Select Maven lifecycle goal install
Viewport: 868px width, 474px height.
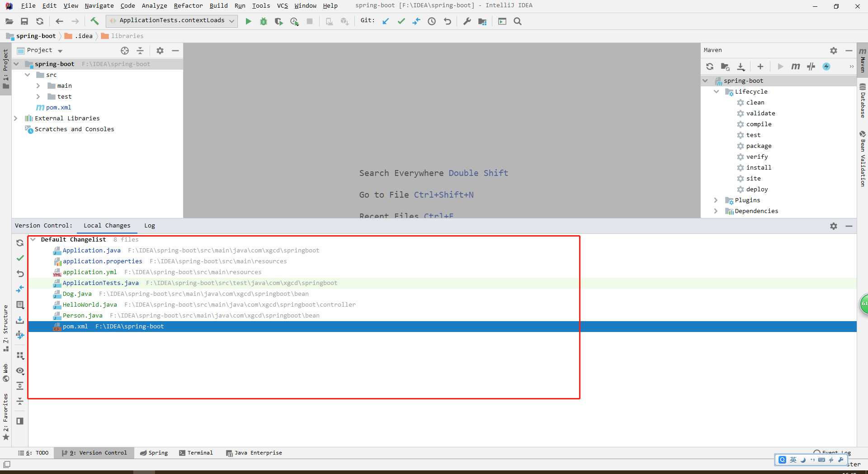[759, 167]
